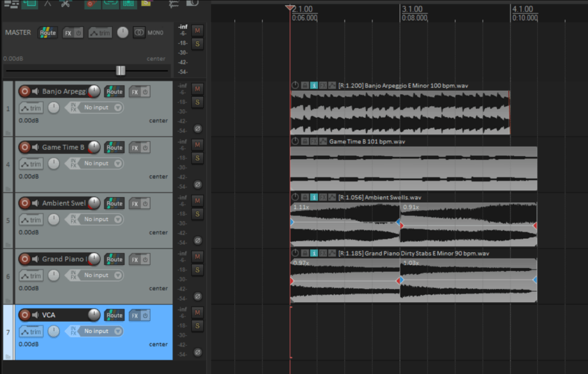Expand the Ambient Swells No input arrow
Screen dimensions: 588x374
click(x=118, y=219)
